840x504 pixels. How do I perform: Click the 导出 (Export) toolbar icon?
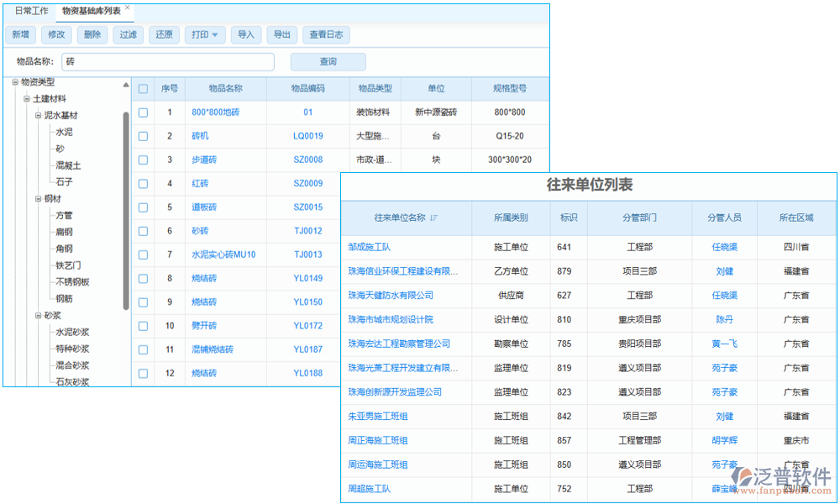point(281,34)
